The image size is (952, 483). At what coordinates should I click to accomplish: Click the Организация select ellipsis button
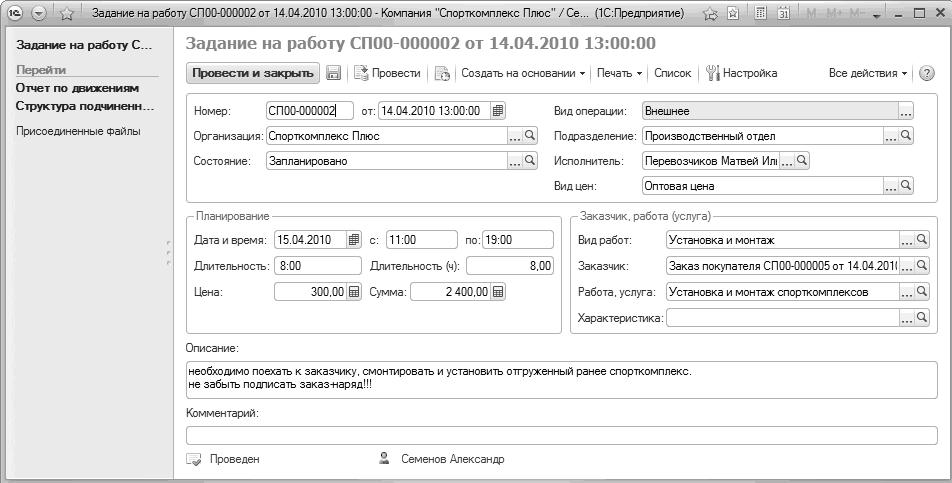515,137
